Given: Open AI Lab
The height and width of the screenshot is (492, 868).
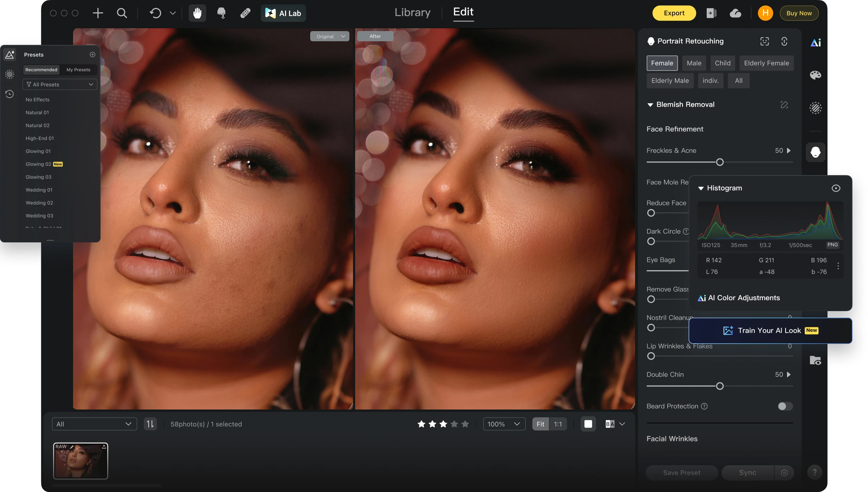Looking at the screenshot, I should (284, 13).
